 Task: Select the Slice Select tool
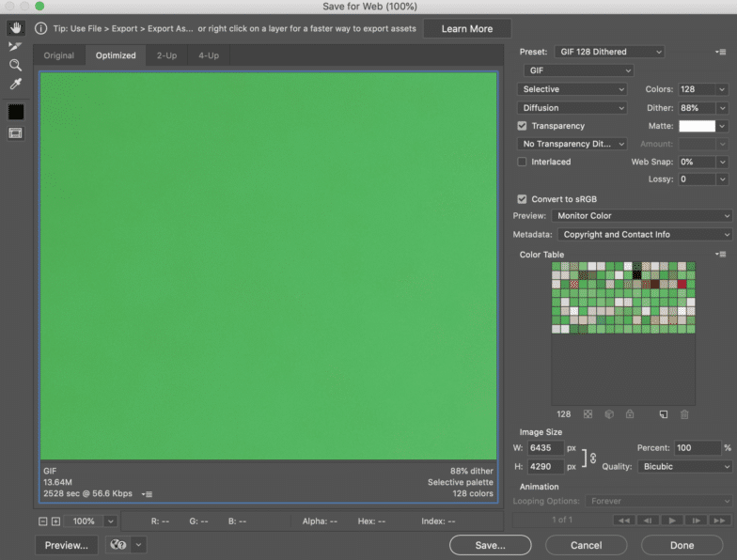(15, 46)
